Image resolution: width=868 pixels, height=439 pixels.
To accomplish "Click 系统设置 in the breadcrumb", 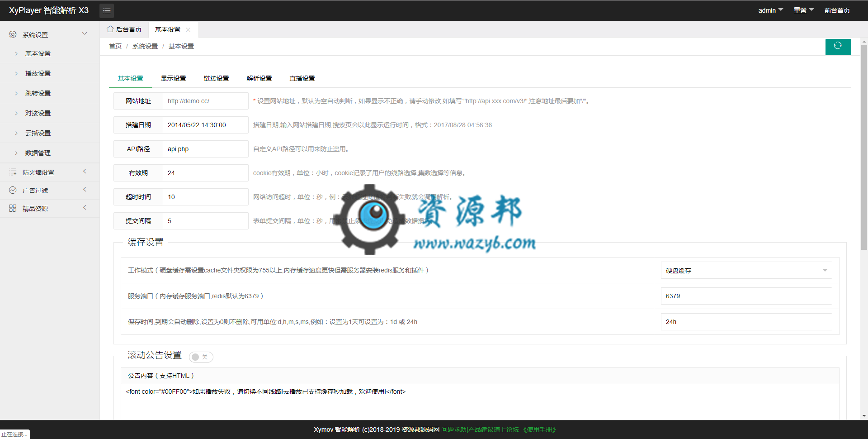I will (145, 46).
